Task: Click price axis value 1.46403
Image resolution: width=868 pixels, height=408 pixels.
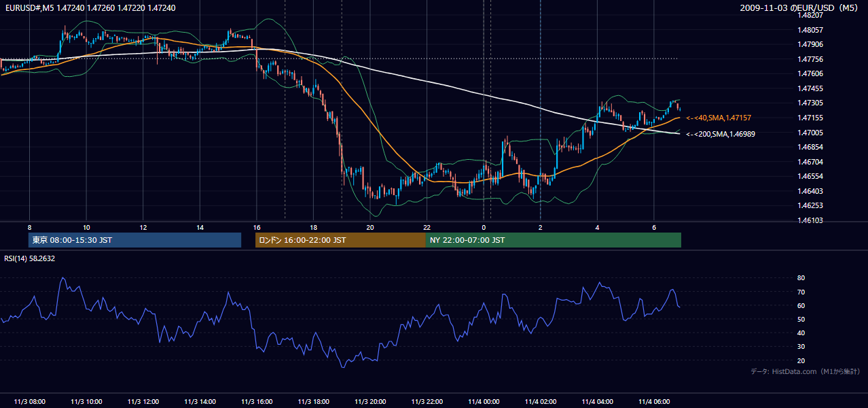Action: (x=811, y=191)
